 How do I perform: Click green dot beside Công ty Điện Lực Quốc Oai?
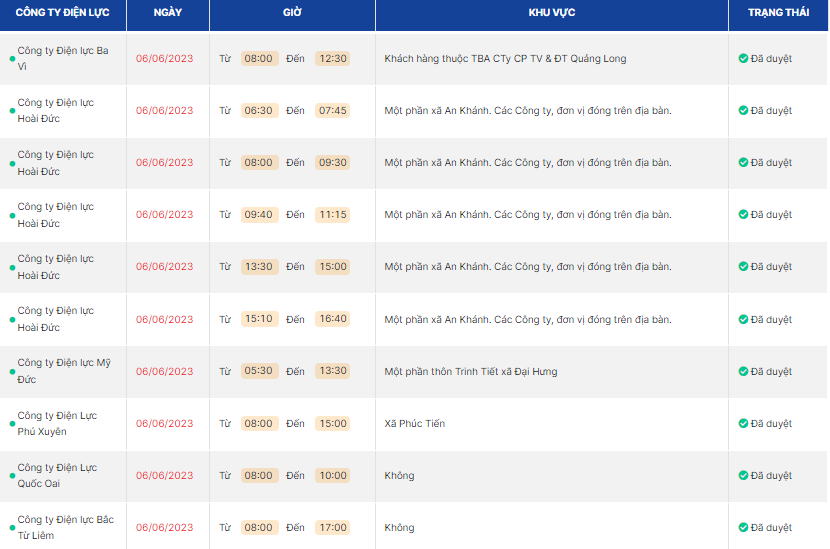point(12,475)
